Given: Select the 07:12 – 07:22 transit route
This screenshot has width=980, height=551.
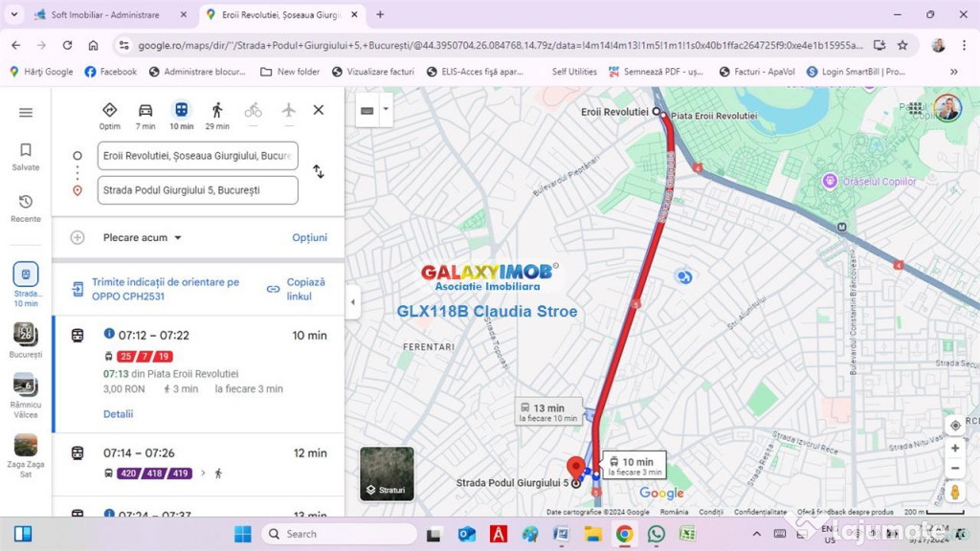Looking at the screenshot, I should click(199, 374).
